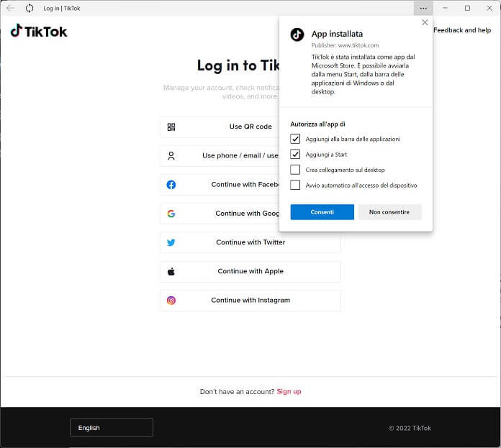The height and width of the screenshot is (448, 501).
Task: Click the Apple logo icon
Action: (171, 272)
